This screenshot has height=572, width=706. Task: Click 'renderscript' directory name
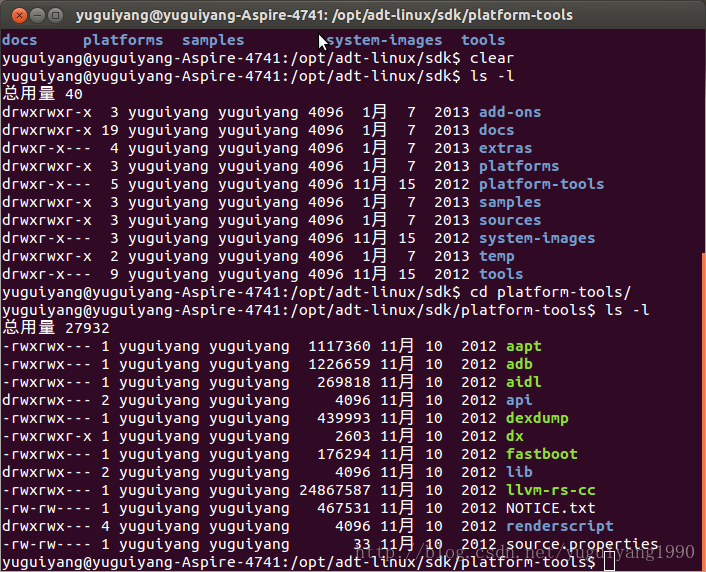(x=559, y=527)
